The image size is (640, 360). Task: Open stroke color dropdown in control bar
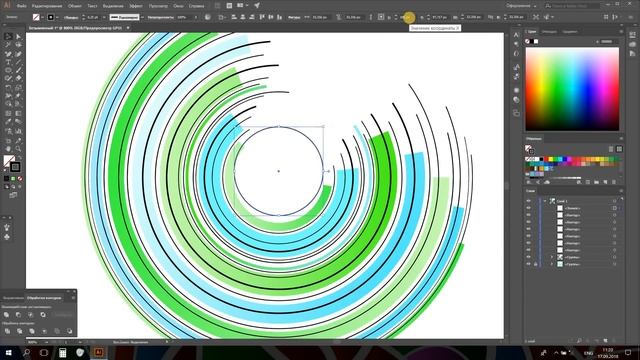point(57,17)
